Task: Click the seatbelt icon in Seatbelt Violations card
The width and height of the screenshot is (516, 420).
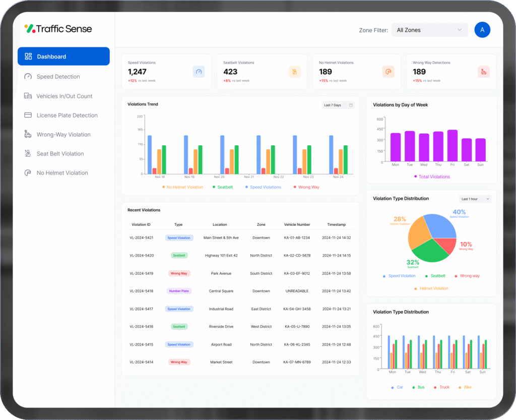Action: click(x=294, y=72)
